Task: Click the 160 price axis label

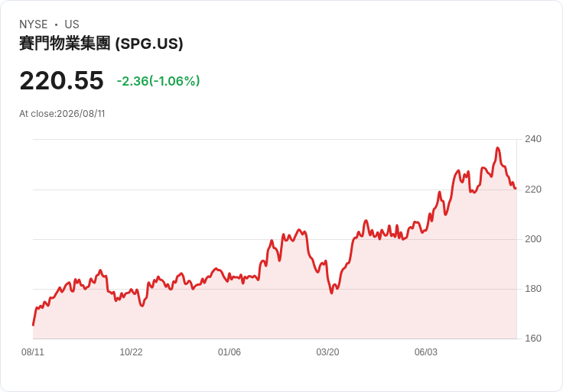Action: (x=533, y=339)
